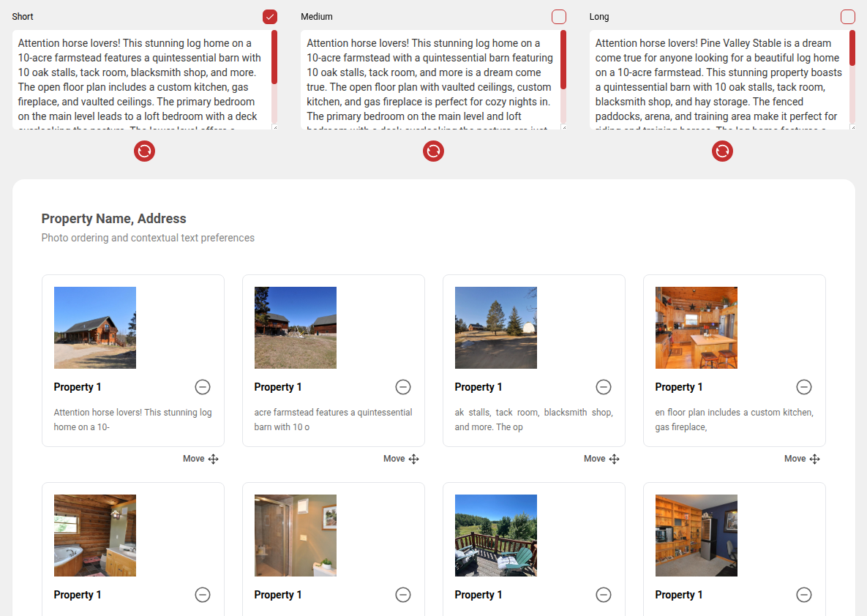
Task: Remove the deck photo card with minus icon
Action: coord(604,595)
